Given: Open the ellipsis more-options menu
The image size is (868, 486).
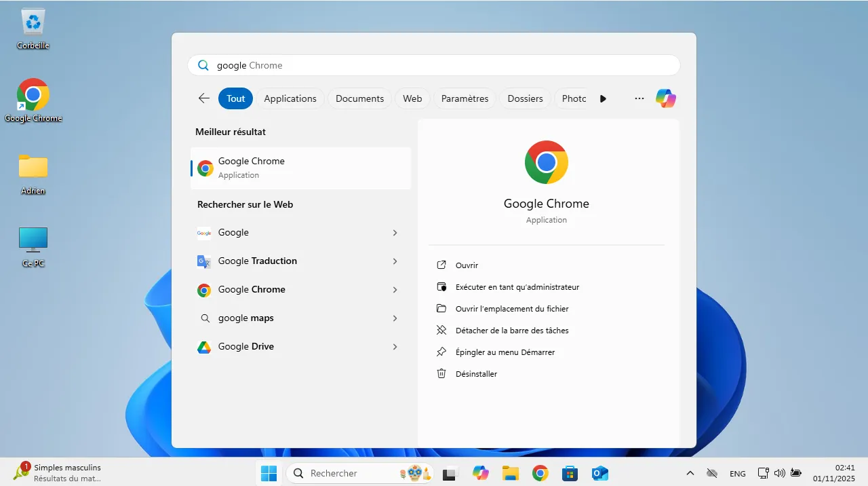Looking at the screenshot, I should pos(639,98).
